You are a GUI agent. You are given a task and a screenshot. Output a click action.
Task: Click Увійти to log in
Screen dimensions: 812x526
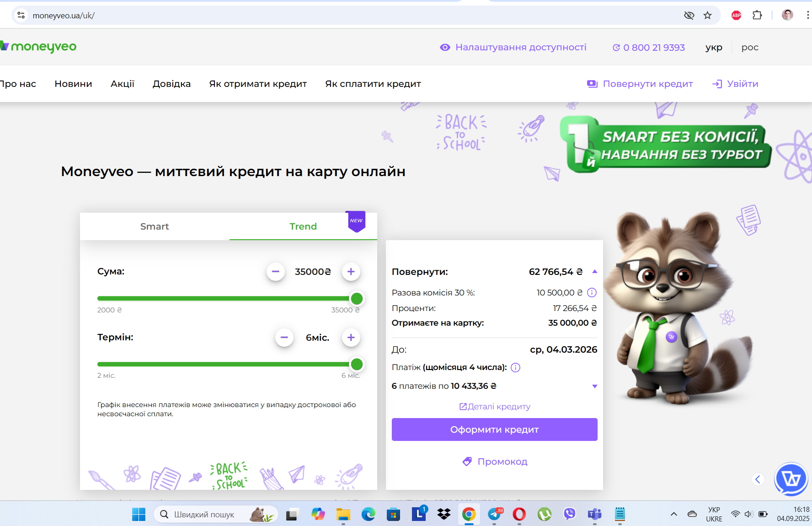[735, 84]
